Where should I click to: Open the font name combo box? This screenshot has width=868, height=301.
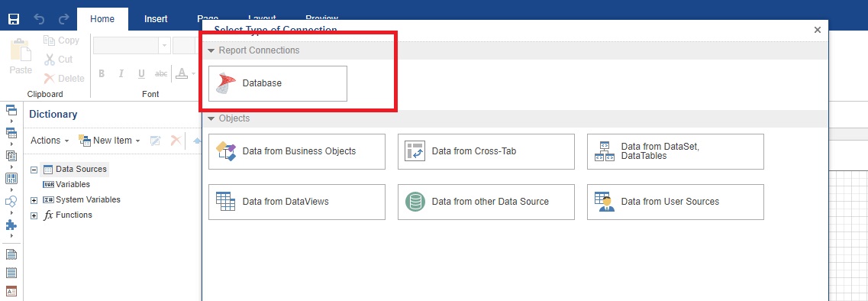132,45
